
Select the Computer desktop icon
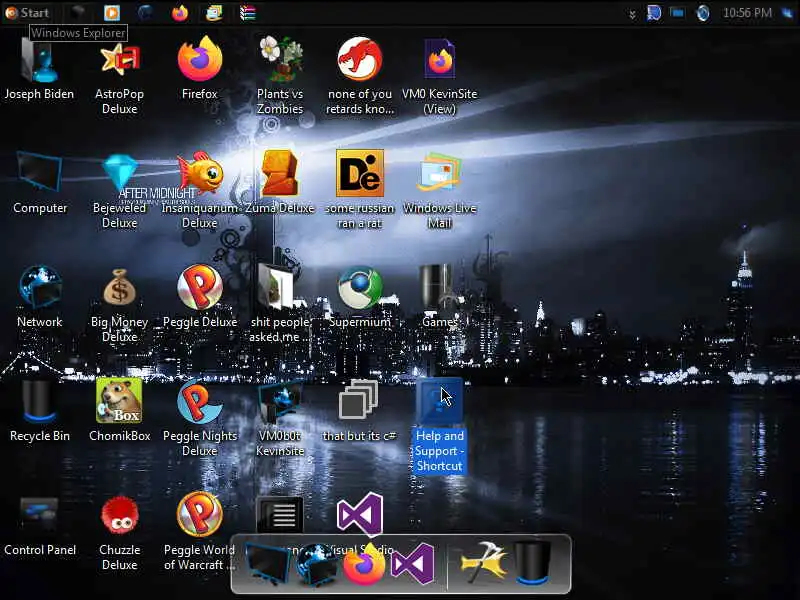click(x=40, y=183)
